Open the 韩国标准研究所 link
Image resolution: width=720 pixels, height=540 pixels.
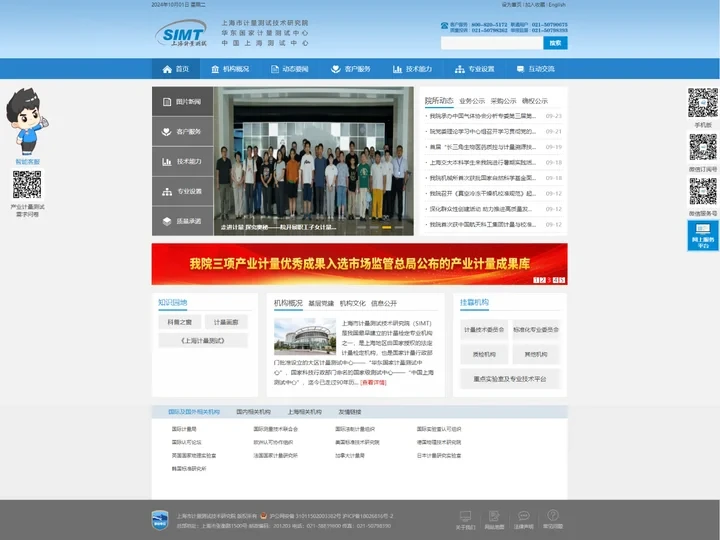click(x=189, y=469)
